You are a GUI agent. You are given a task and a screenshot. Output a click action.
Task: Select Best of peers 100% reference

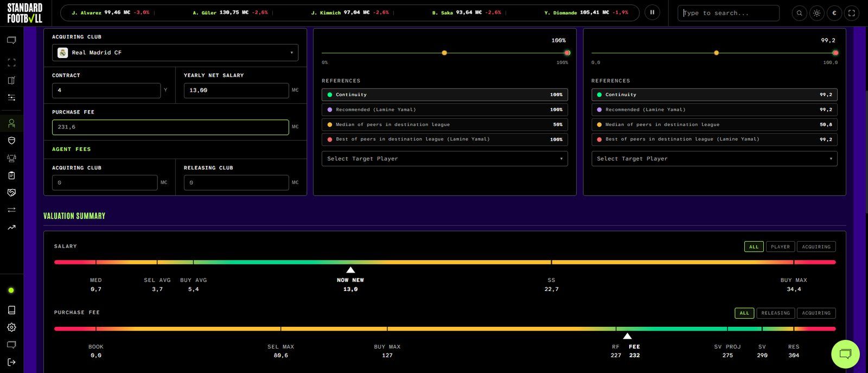pyautogui.click(x=445, y=140)
